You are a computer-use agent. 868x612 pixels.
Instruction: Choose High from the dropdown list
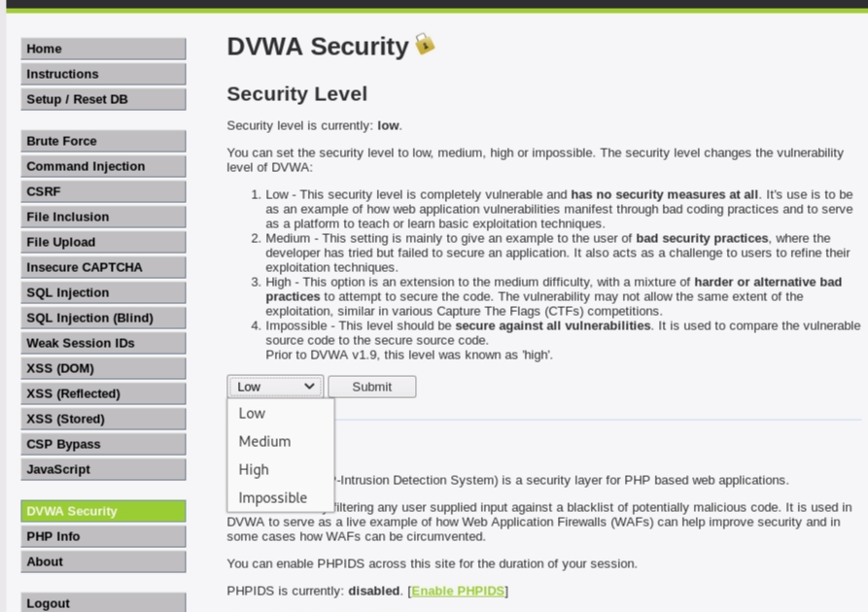(x=280, y=470)
